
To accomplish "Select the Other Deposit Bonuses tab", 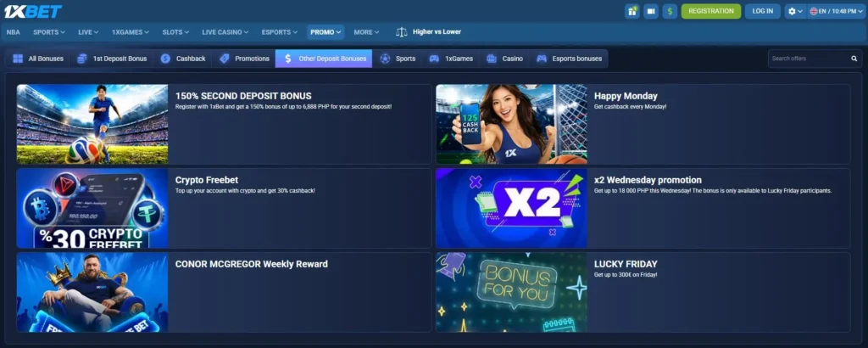I will tap(324, 59).
